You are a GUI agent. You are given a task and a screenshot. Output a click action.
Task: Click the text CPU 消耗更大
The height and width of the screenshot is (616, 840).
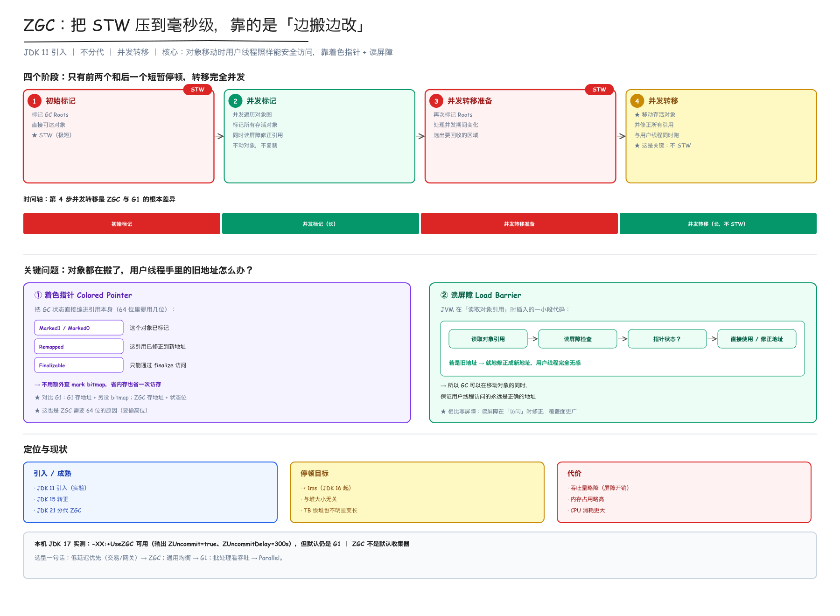click(588, 510)
